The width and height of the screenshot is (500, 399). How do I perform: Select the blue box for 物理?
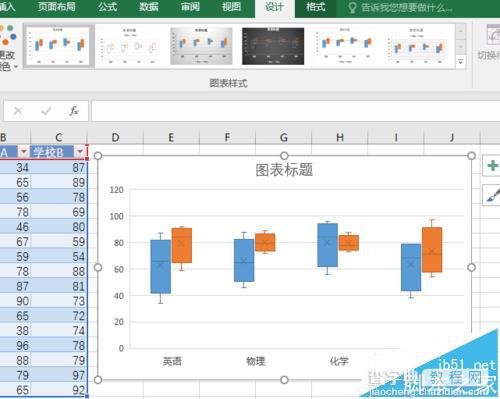pos(244,260)
